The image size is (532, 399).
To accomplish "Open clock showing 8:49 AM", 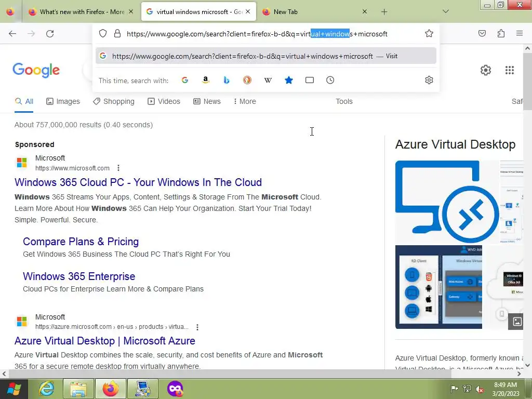I will click(506, 389).
